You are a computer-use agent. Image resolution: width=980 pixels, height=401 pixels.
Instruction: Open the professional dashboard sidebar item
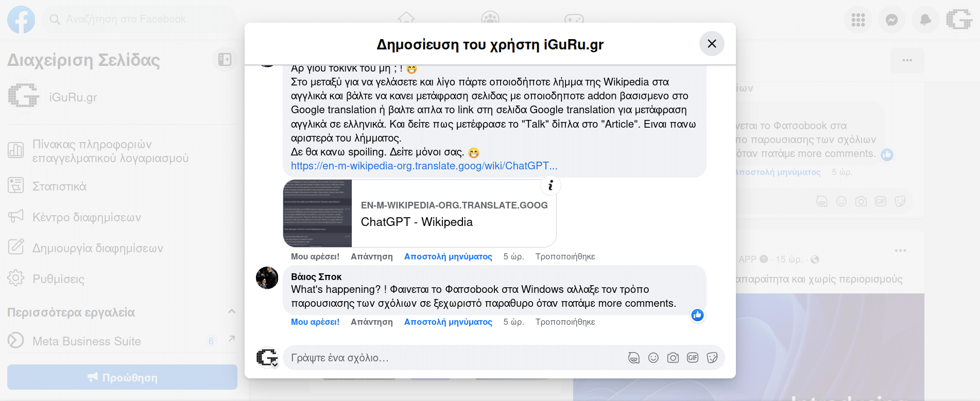coord(122,151)
